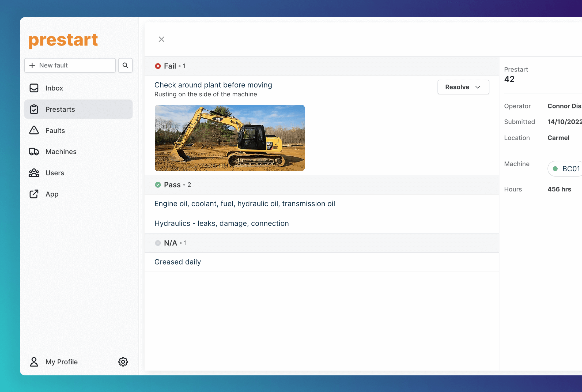This screenshot has width=582, height=392.
Task: Click the Machines truck icon
Action: click(x=34, y=152)
